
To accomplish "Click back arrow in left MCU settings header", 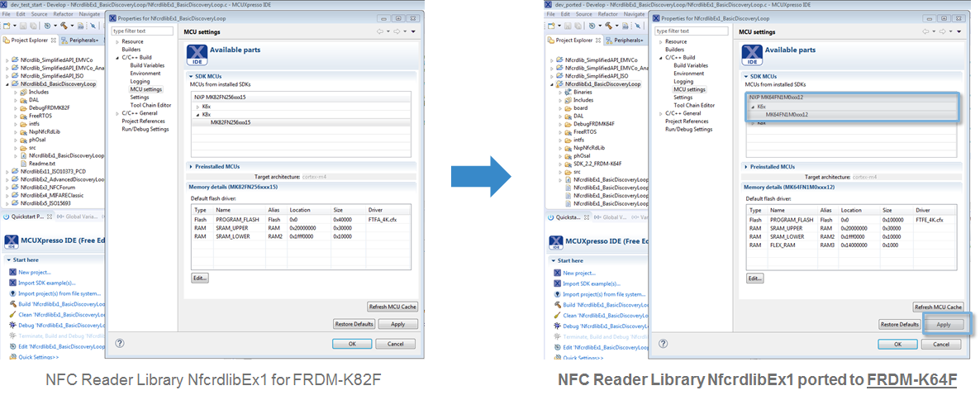I will pos(380,31).
